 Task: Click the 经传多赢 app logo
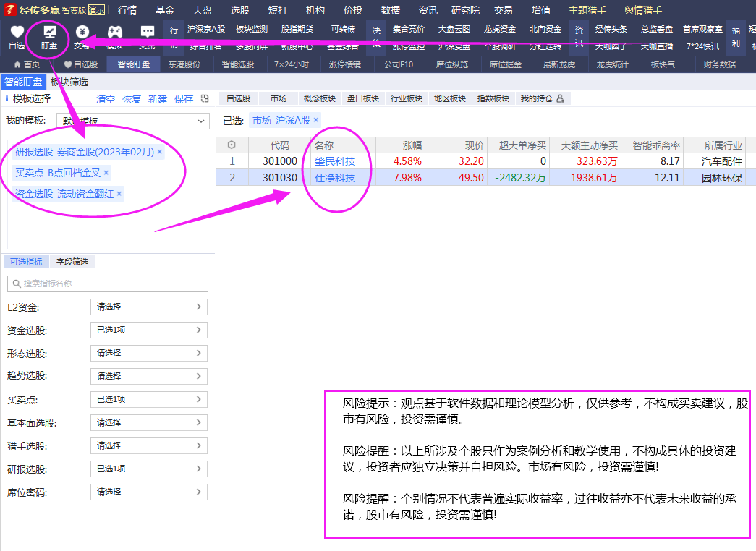coord(9,9)
